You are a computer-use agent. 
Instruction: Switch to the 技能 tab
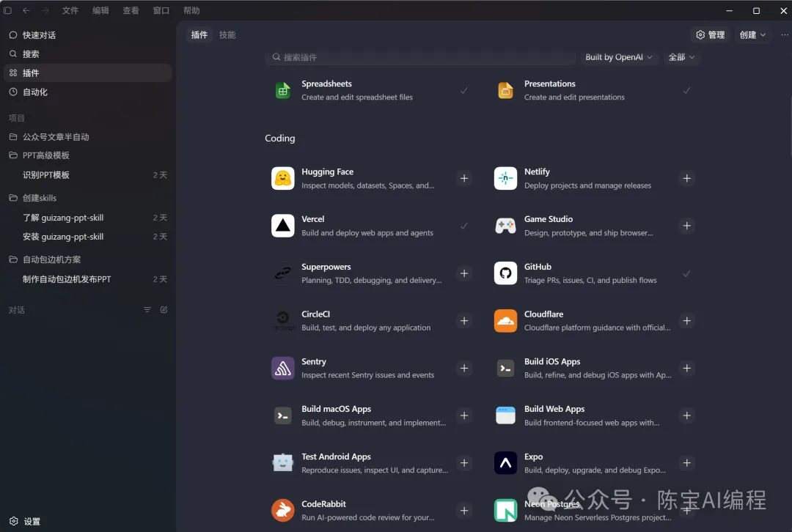coord(227,35)
